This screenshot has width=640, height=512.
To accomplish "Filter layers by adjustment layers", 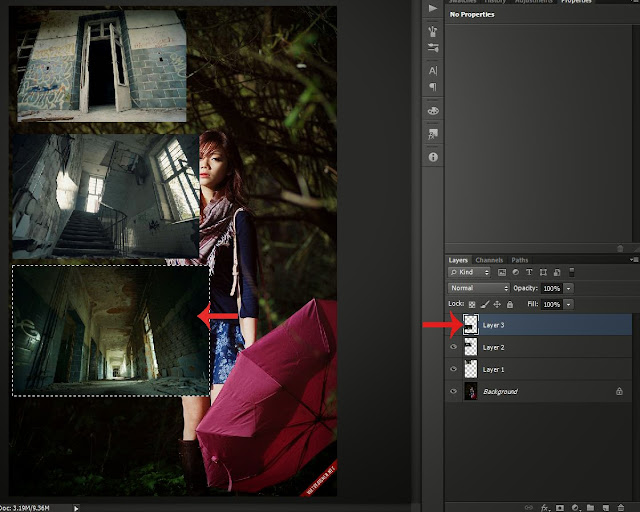I will pyautogui.click(x=516, y=272).
